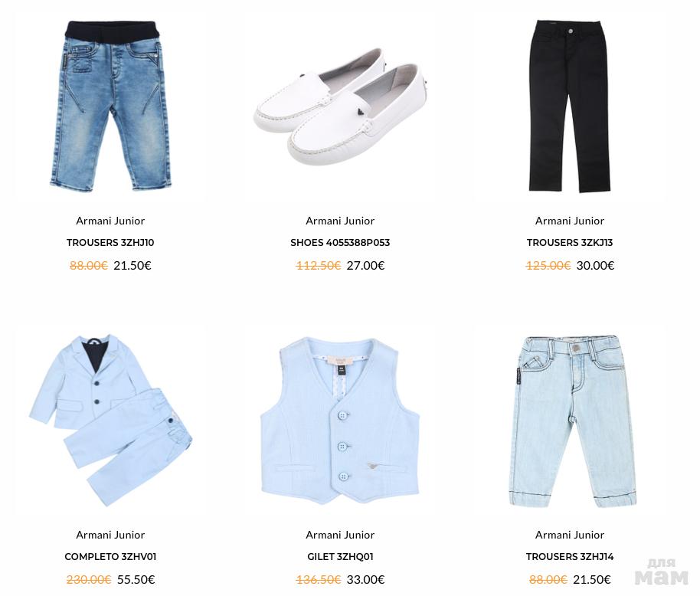Open the light wash trousers 3ZHJ14 image
This screenshot has width=700, height=596.
[x=571, y=421]
